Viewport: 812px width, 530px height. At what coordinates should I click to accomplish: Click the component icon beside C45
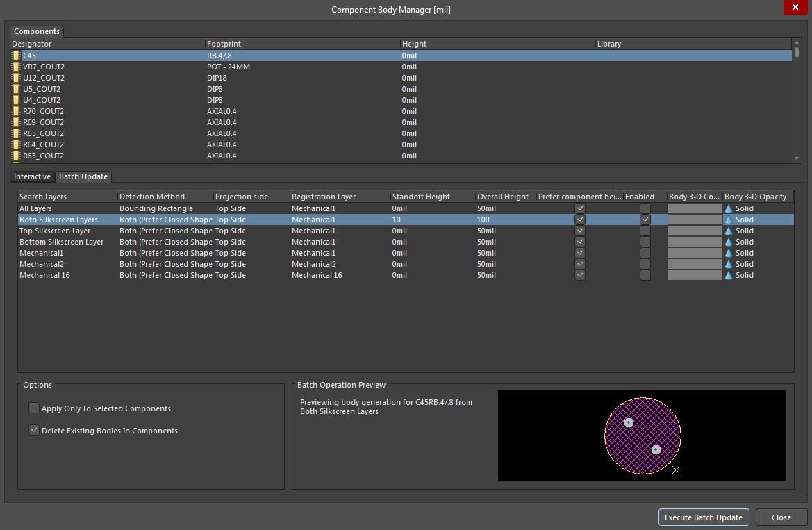(x=16, y=56)
